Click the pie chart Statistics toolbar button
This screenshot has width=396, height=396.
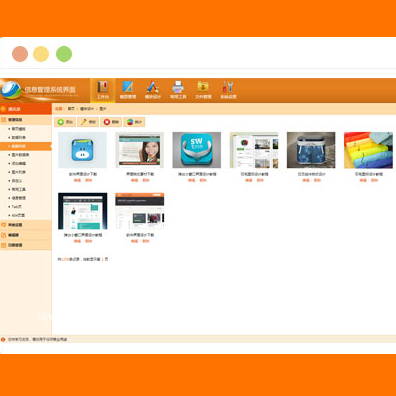tap(134, 122)
